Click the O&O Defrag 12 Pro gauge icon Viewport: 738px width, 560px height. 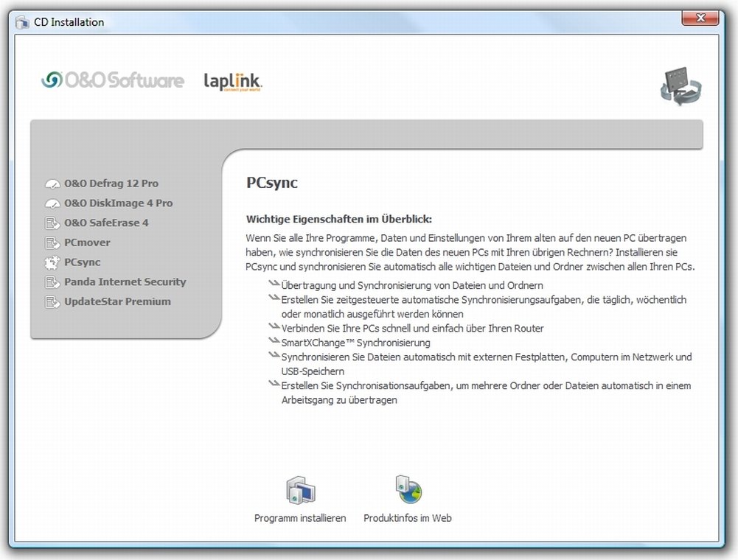(x=52, y=184)
